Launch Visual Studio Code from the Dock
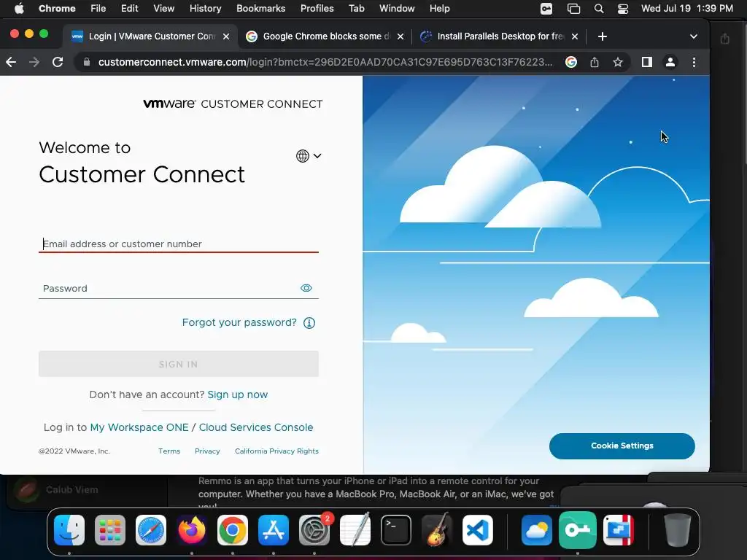Screen dimensions: 747x560 (x=478, y=530)
